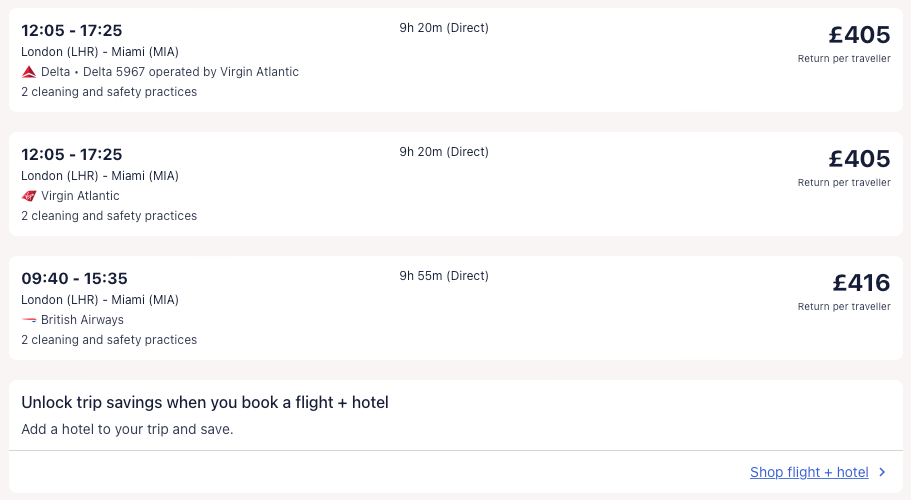Click the £405 price on Delta flight
The width and height of the screenshot is (911, 500).
[x=860, y=35]
